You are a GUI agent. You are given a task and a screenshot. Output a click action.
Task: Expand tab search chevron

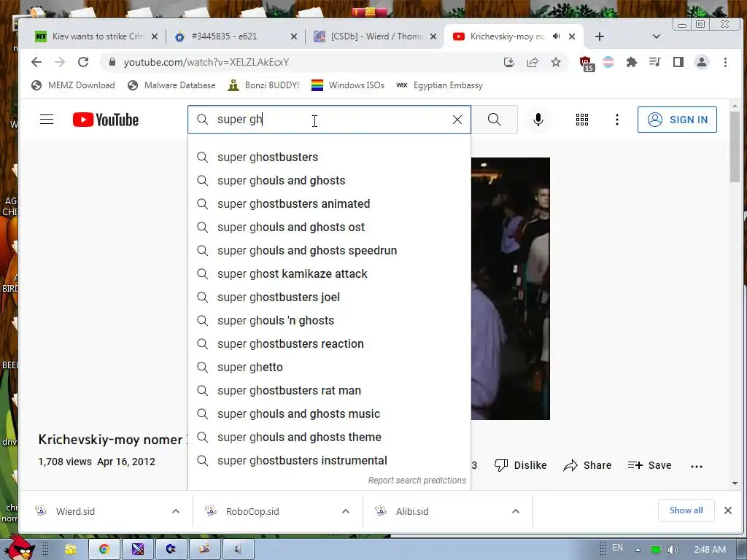[x=657, y=36]
